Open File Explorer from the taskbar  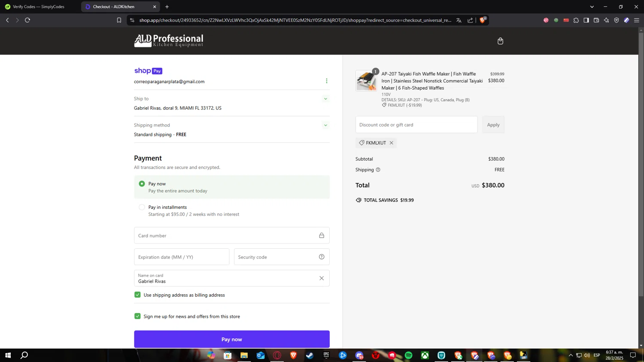(x=244, y=355)
